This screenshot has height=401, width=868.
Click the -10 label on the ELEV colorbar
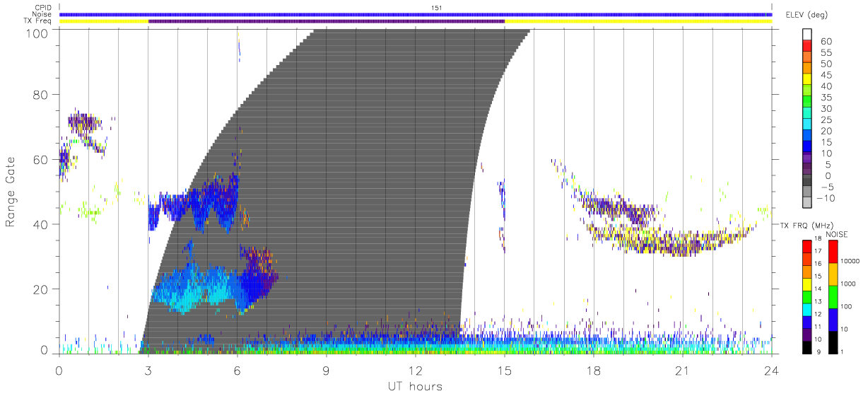[825, 199]
